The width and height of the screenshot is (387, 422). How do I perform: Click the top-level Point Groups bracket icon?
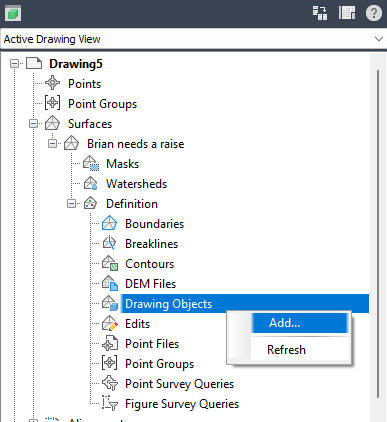point(52,103)
